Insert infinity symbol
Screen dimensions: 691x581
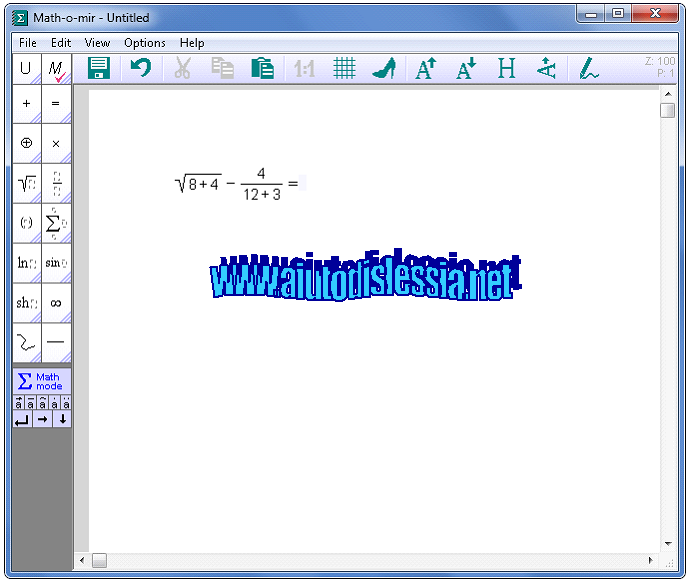click(56, 303)
